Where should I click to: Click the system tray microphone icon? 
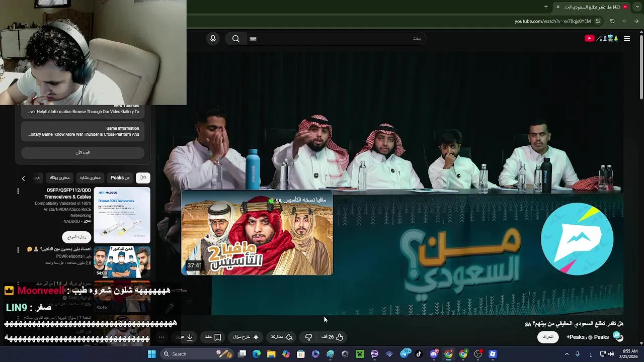click(578, 354)
